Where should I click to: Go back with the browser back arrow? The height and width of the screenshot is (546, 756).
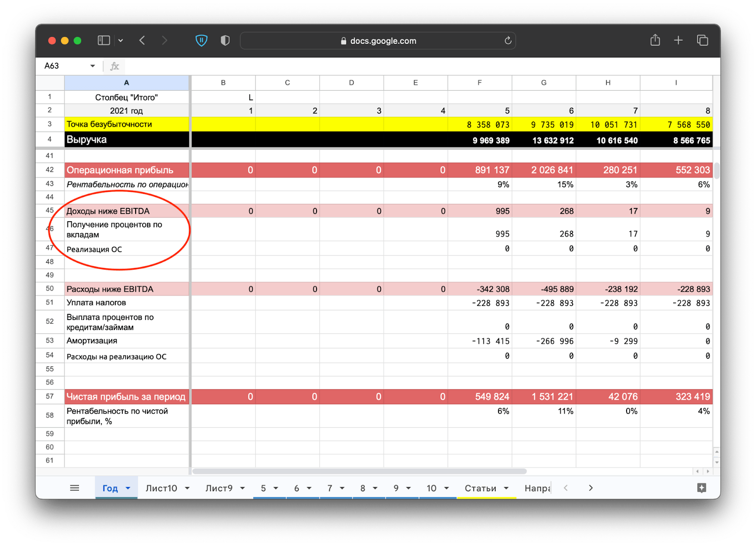[x=142, y=41]
